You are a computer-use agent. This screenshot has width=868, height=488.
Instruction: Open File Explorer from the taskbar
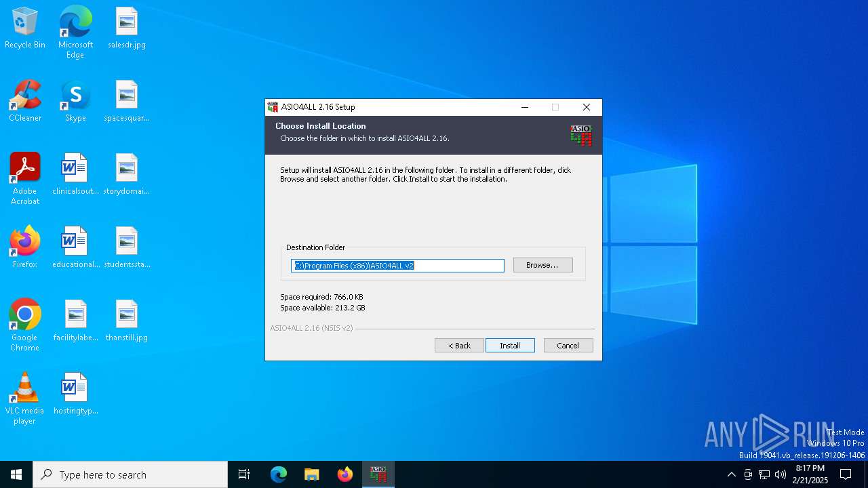(312, 474)
